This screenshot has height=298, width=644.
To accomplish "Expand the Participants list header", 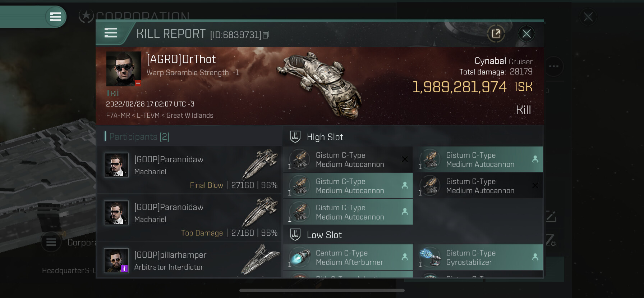I will [137, 136].
